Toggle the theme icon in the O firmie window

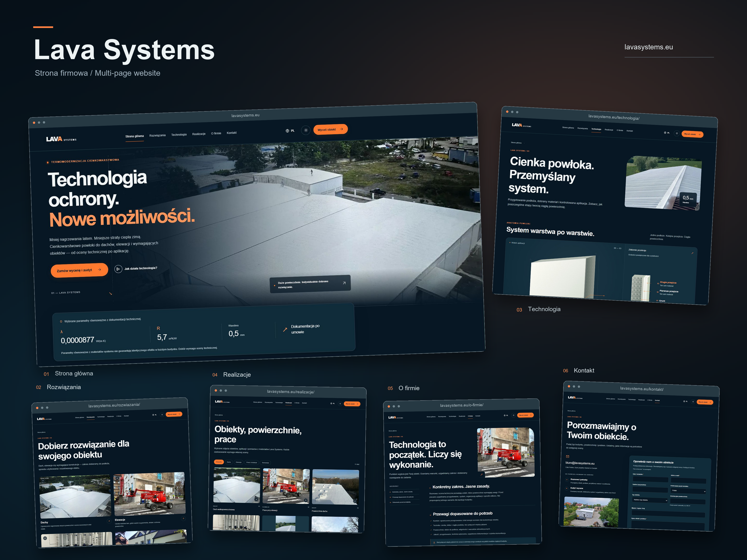click(x=513, y=415)
